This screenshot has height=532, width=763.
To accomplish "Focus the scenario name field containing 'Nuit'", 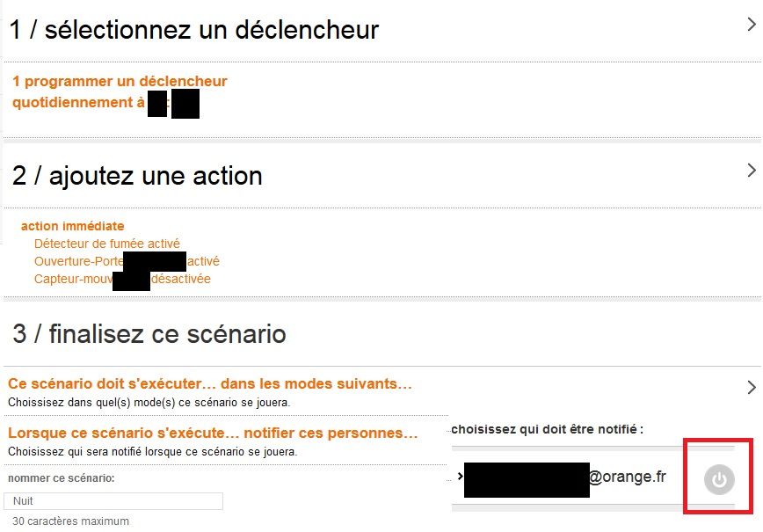I will 113,501.
